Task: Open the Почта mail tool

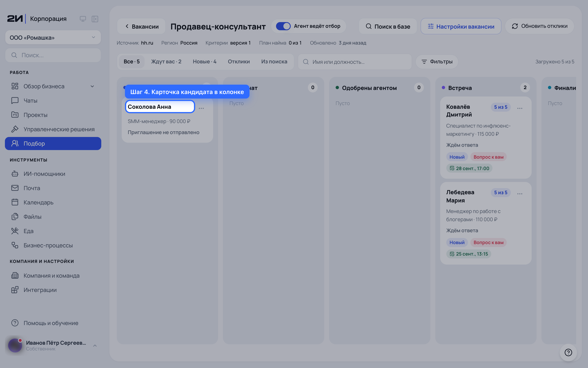Action: [53, 188]
